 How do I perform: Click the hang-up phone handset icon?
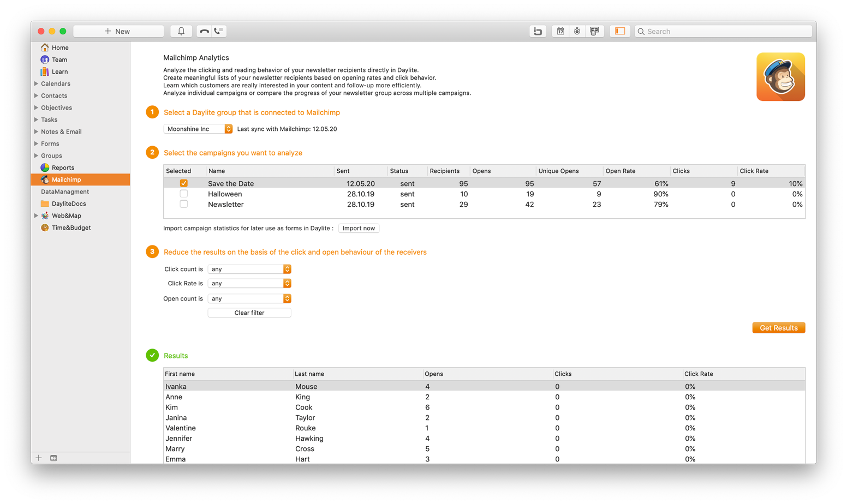click(204, 31)
